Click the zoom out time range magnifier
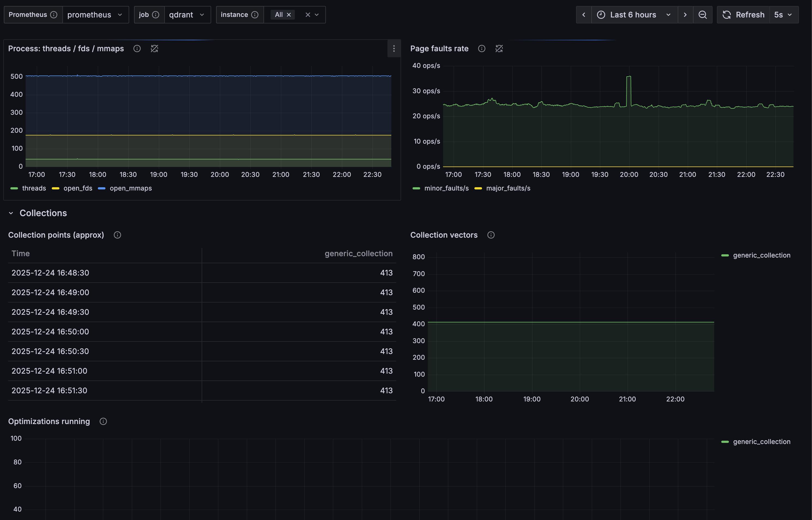The width and height of the screenshot is (812, 520). [x=702, y=15]
